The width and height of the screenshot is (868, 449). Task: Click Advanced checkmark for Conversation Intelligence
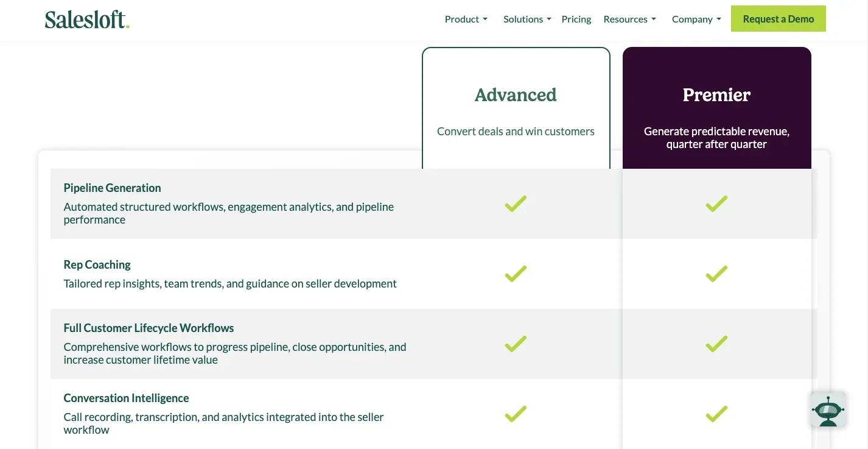pos(516,414)
